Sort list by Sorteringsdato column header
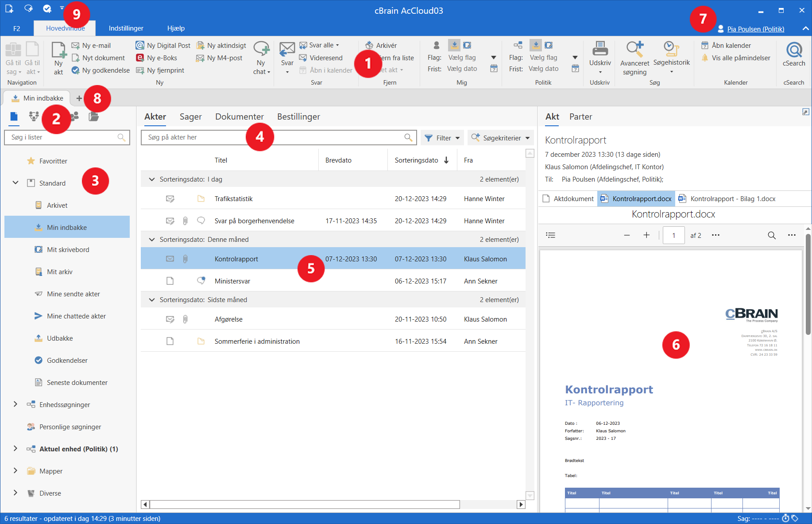Image resolution: width=812 pixels, height=524 pixels. coord(416,160)
